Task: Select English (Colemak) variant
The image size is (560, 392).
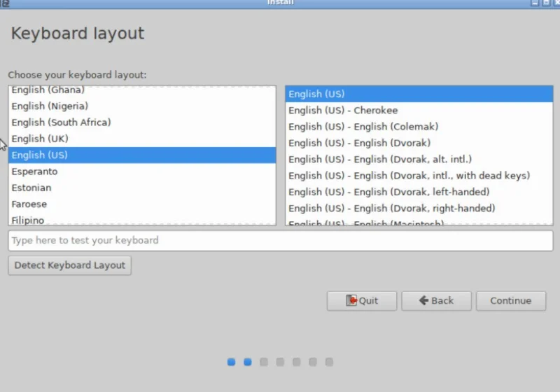Action: [419, 127]
